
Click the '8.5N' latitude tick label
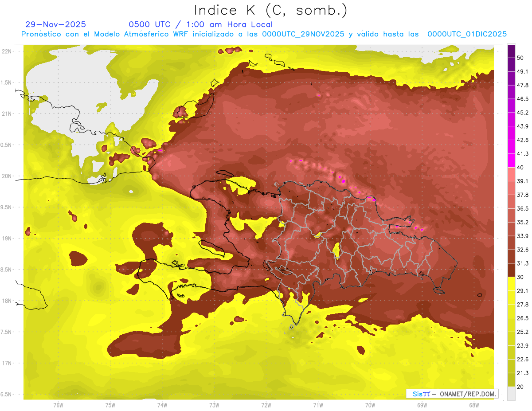click(x=7, y=270)
